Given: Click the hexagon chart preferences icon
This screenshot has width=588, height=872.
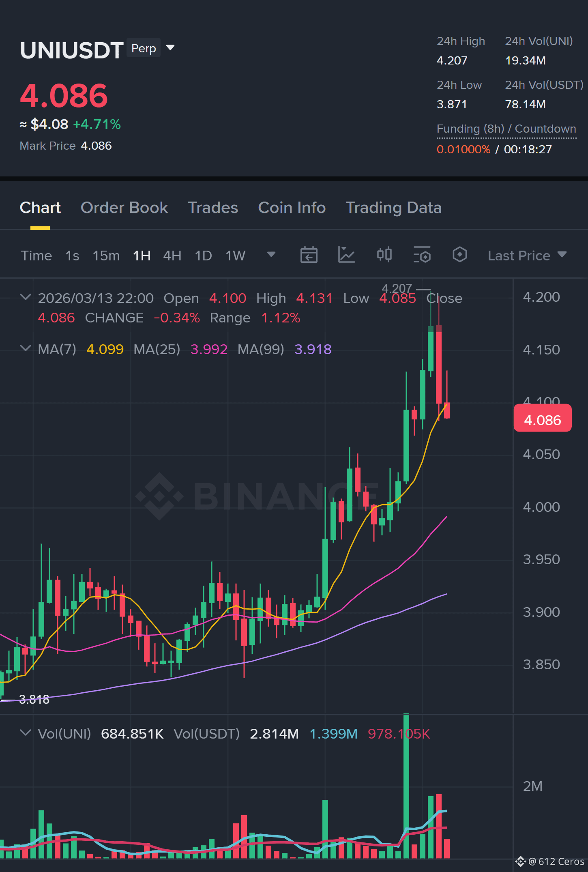Looking at the screenshot, I should click(459, 255).
